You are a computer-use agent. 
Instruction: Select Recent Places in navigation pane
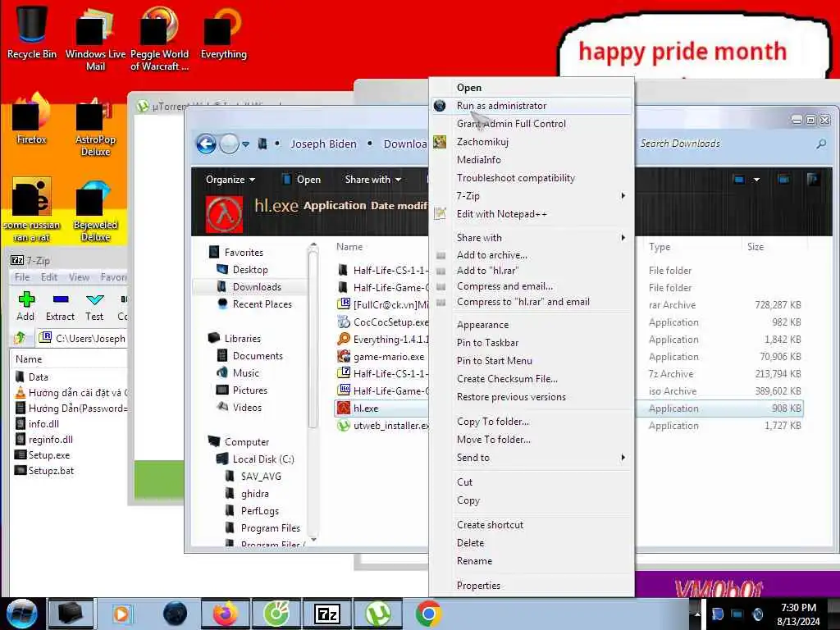click(x=262, y=304)
